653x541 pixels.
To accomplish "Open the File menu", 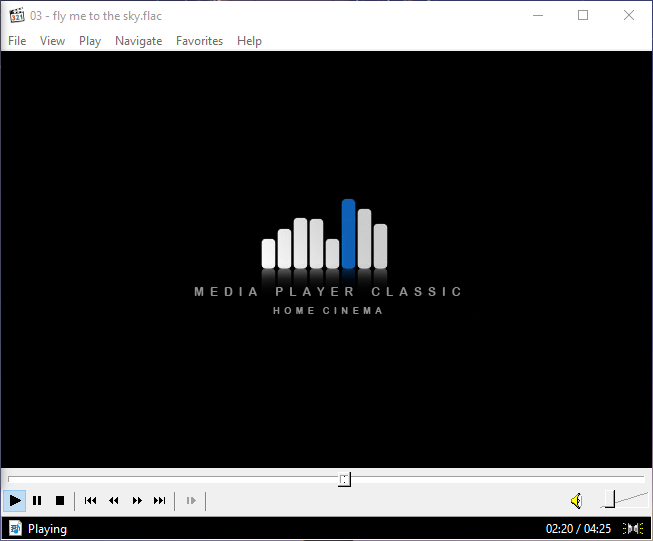I will pyautogui.click(x=17, y=41).
